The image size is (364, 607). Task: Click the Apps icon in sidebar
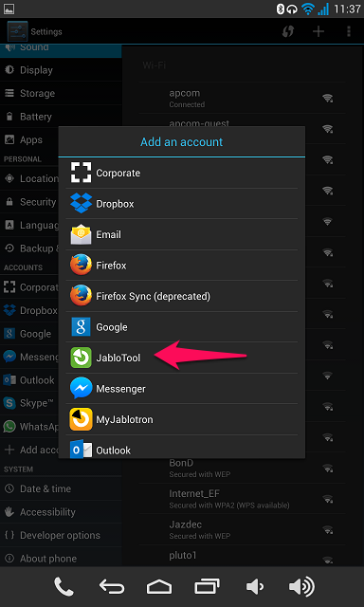[9, 139]
